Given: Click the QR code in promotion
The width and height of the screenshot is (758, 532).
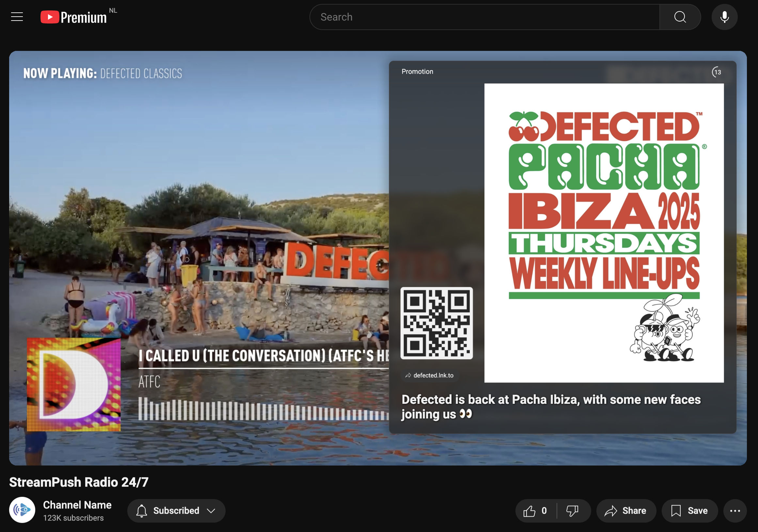Looking at the screenshot, I should pyautogui.click(x=436, y=323).
